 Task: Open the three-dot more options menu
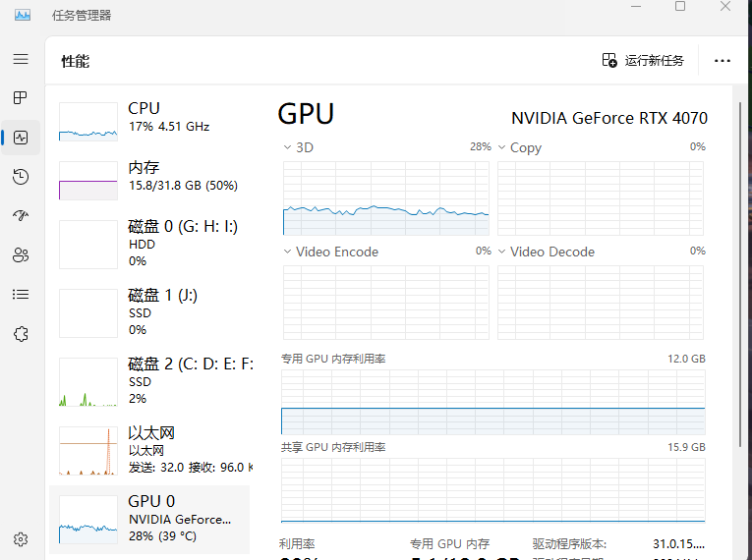[x=723, y=61]
